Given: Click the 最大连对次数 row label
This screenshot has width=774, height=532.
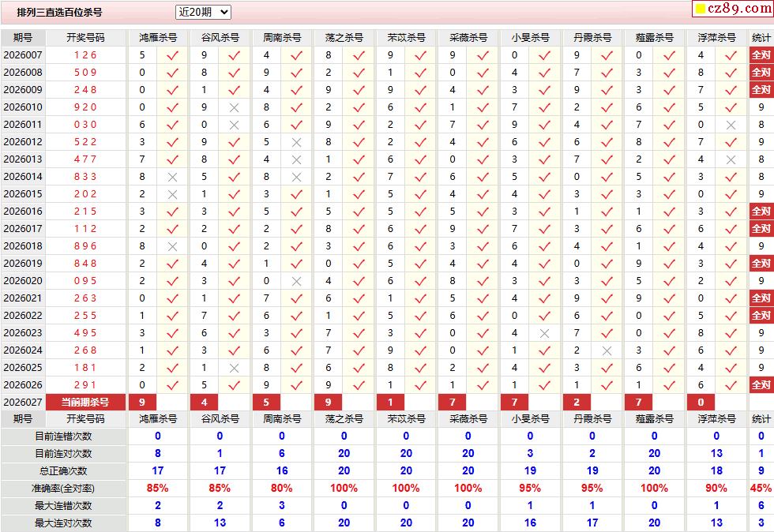Looking at the screenshot, I should click(x=63, y=523).
